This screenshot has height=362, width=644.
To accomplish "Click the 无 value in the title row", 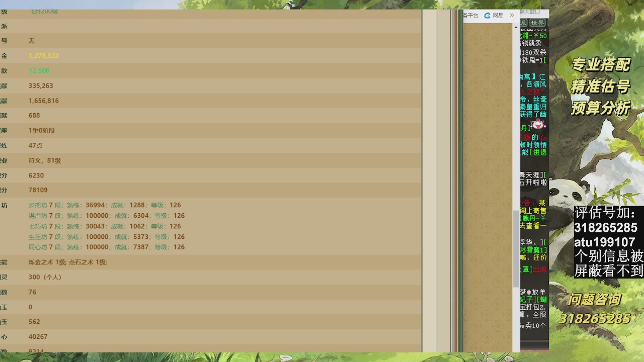I will [x=32, y=41].
